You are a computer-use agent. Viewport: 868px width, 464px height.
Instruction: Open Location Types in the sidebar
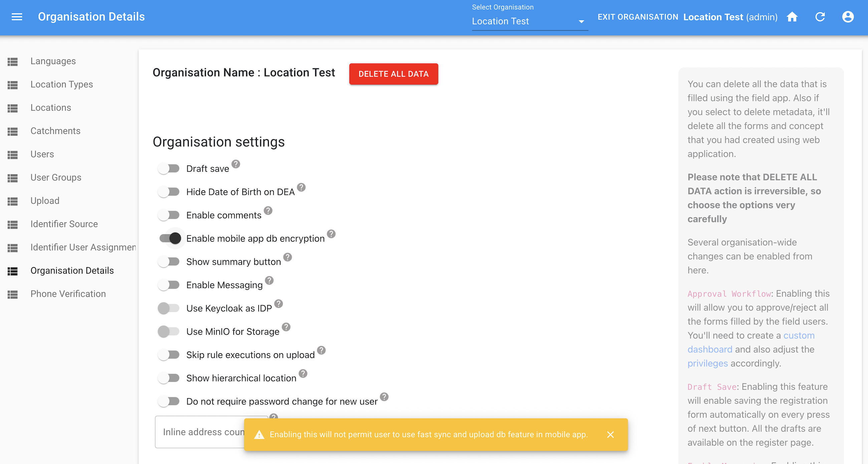(x=62, y=84)
